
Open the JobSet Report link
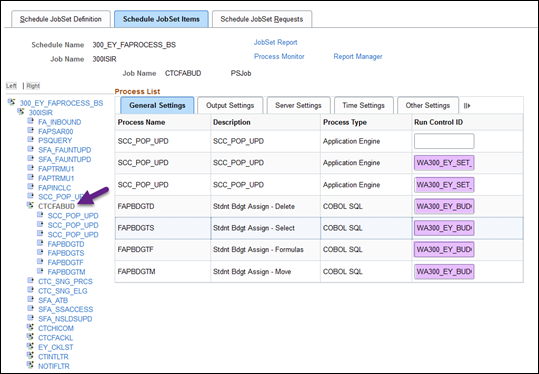tap(275, 43)
